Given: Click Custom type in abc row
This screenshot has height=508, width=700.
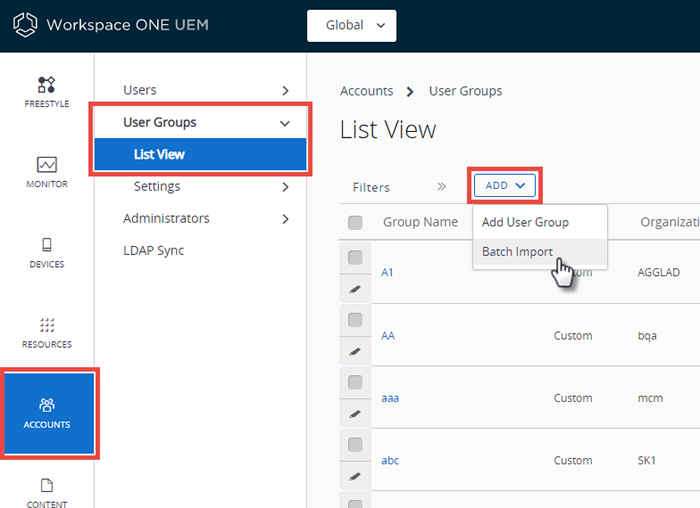Looking at the screenshot, I should click(573, 461).
